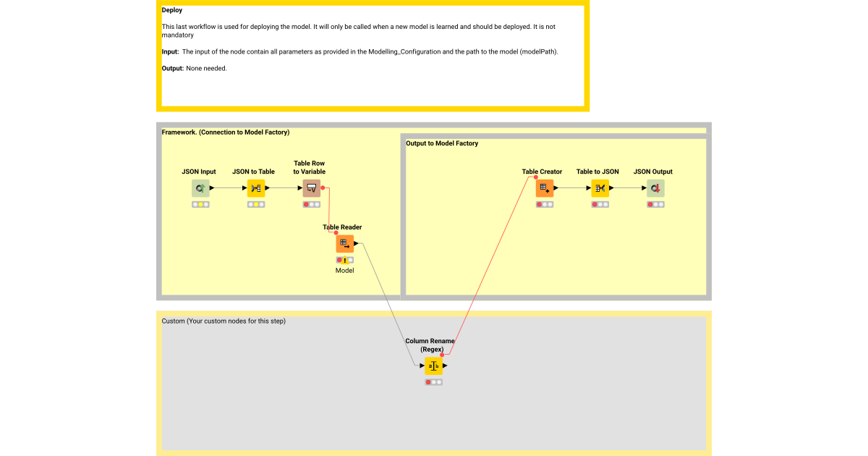Click the Model label below Table Reader
This screenshot has width=868, height=456.
click(x=344, y=270)
